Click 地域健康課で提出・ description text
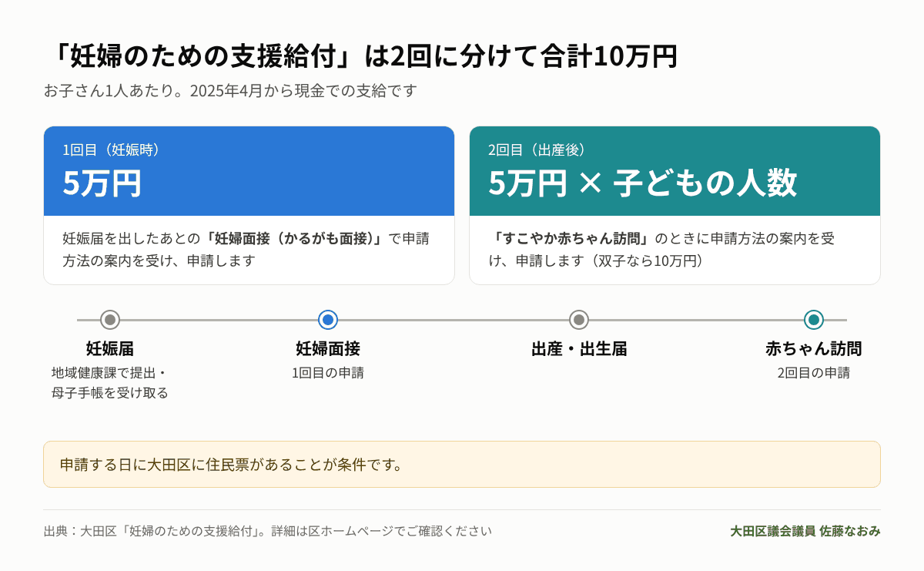 click(110, 373)
